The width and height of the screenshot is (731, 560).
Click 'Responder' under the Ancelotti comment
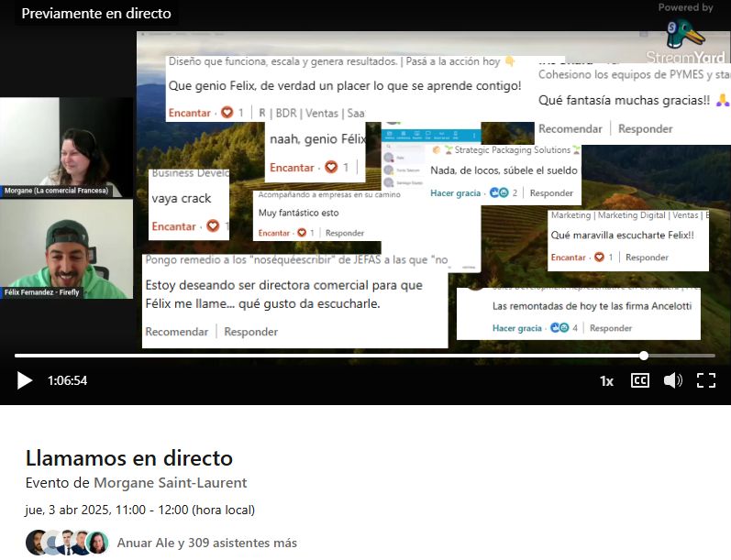(x=611, y=328)
